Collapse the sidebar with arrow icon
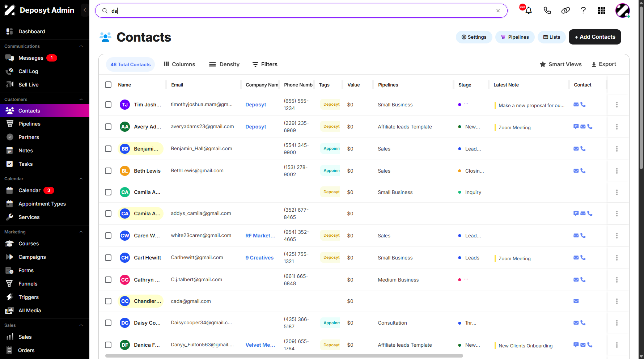 [x=85, y=10]
